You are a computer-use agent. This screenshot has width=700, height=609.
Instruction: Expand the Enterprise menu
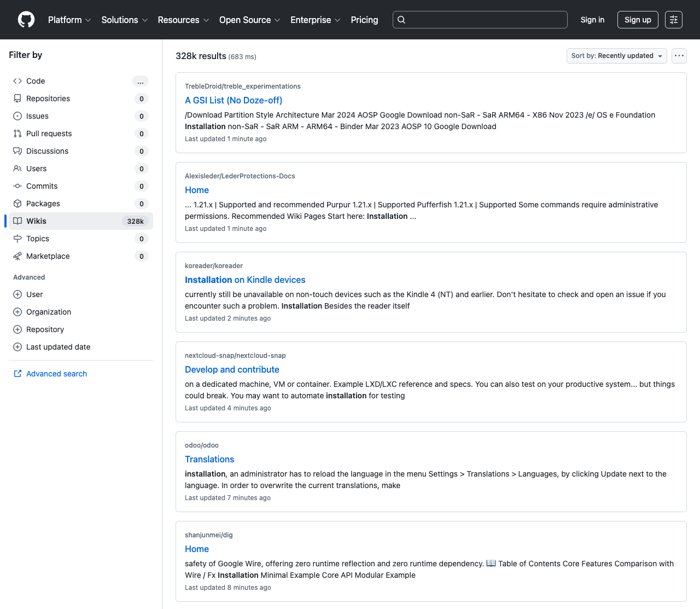point(316,20)
